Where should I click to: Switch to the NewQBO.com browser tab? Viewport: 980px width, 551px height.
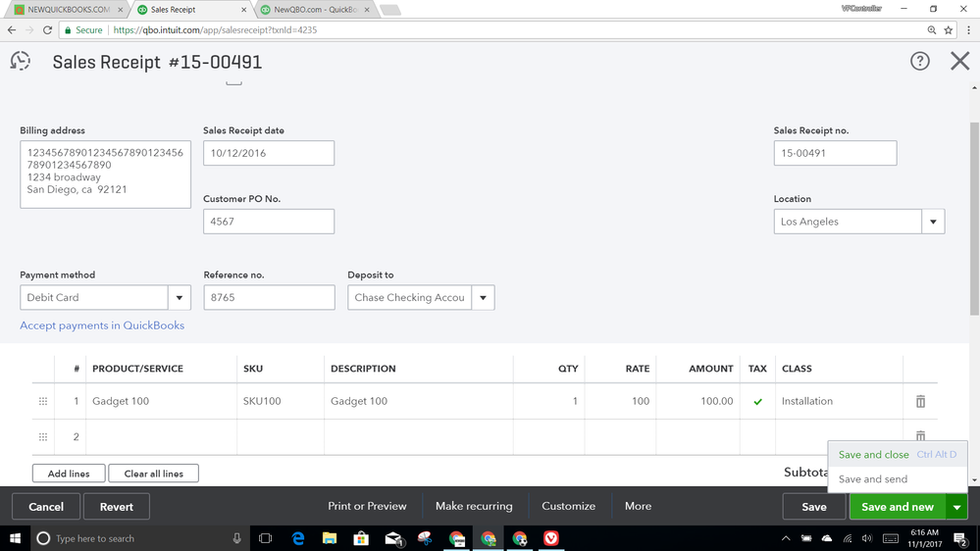coord(315,10)
